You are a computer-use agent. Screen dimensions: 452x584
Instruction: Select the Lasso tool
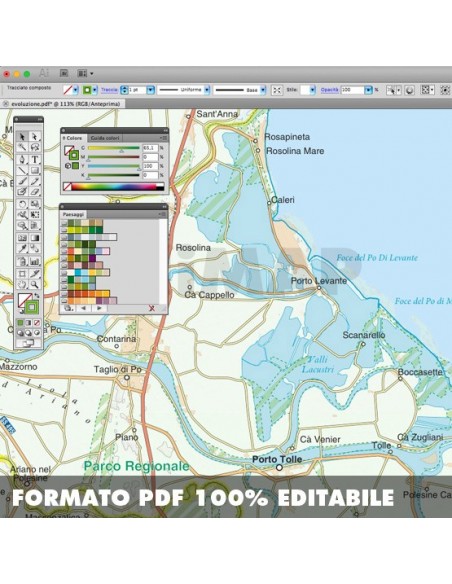[35, 147]
